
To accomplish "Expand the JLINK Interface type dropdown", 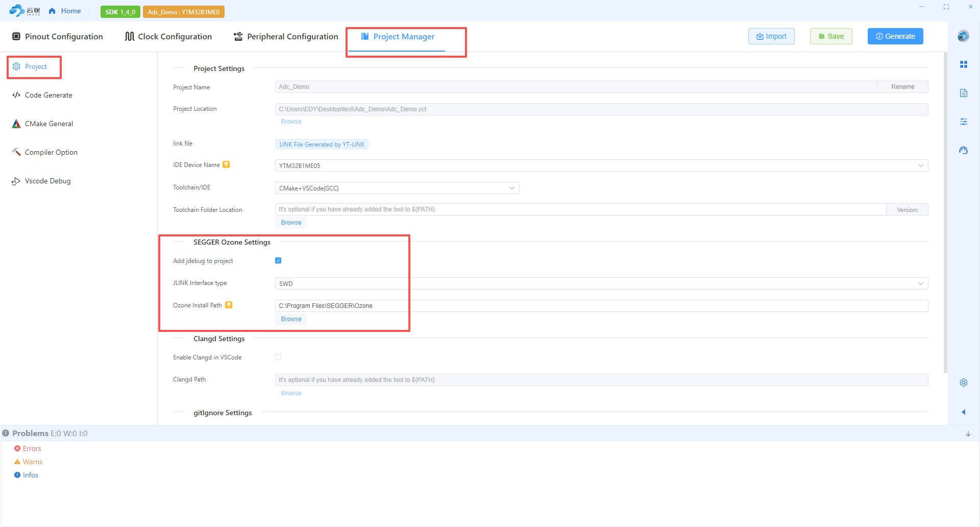I will tap(601, 283).
